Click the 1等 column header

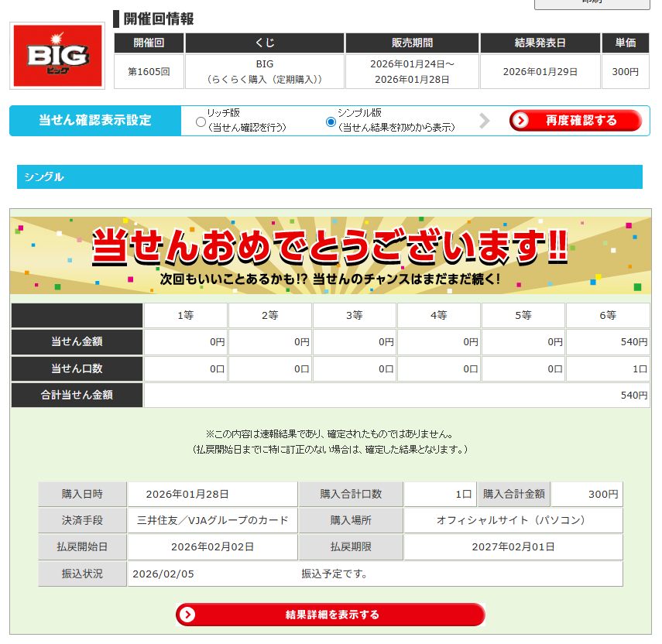point(186,315)
